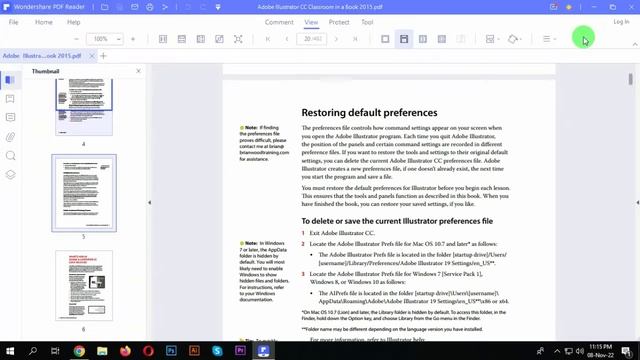Click the Open file folder icon
The width and height of the screenshot is (640, 360).
[x=104, y=7]
